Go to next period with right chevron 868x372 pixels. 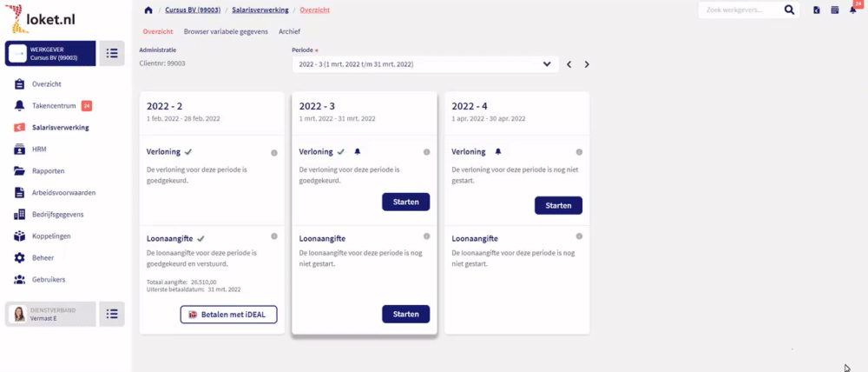pos(587,64)
